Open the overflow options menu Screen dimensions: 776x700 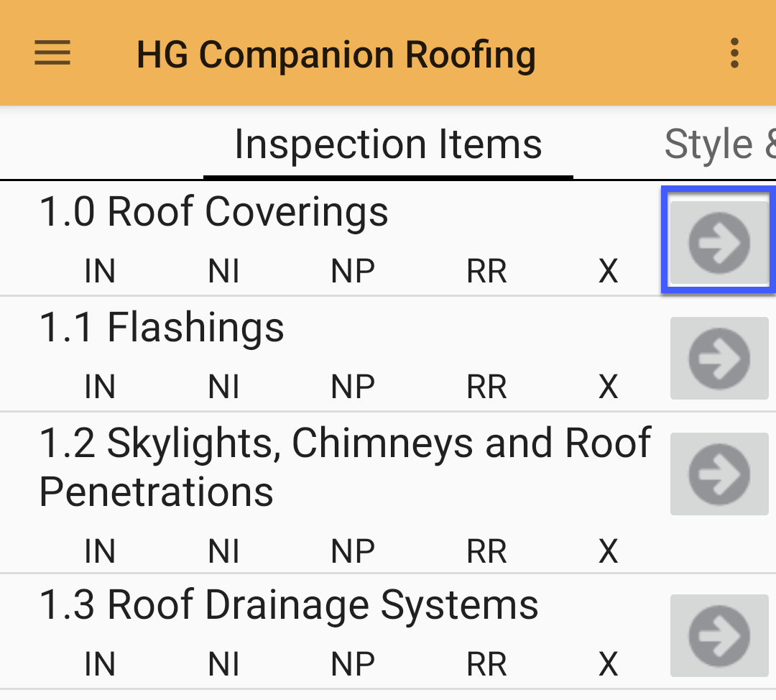[734, 53]
